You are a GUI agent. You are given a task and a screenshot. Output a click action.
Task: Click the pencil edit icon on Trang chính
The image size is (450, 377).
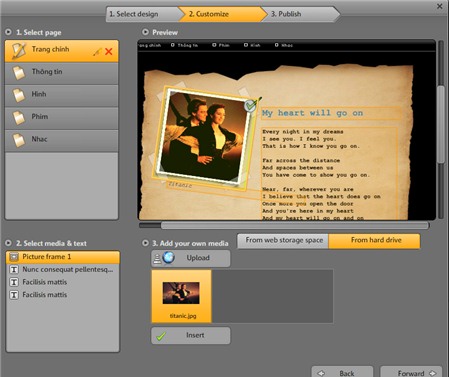pos(97,52)
